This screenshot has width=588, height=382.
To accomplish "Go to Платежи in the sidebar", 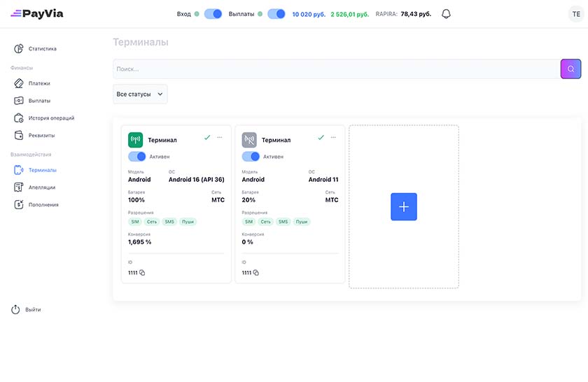I will (38, 83).
